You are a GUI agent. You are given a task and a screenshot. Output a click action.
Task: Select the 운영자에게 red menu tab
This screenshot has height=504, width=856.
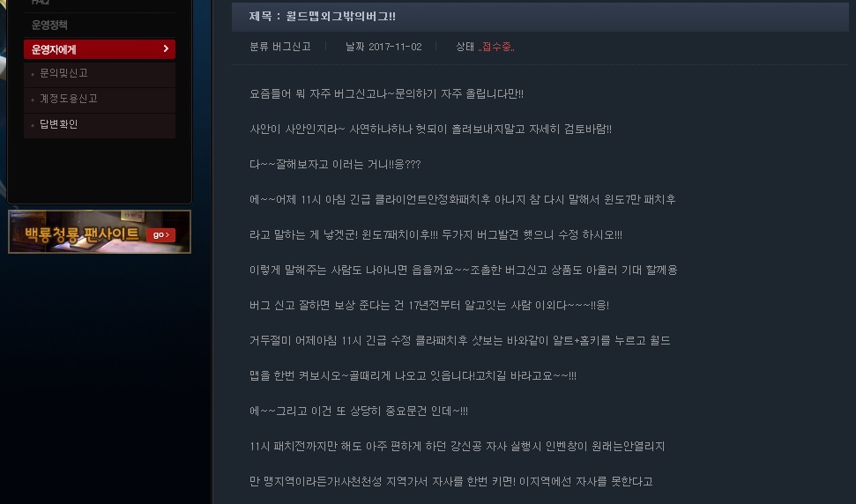click(100, 49)
